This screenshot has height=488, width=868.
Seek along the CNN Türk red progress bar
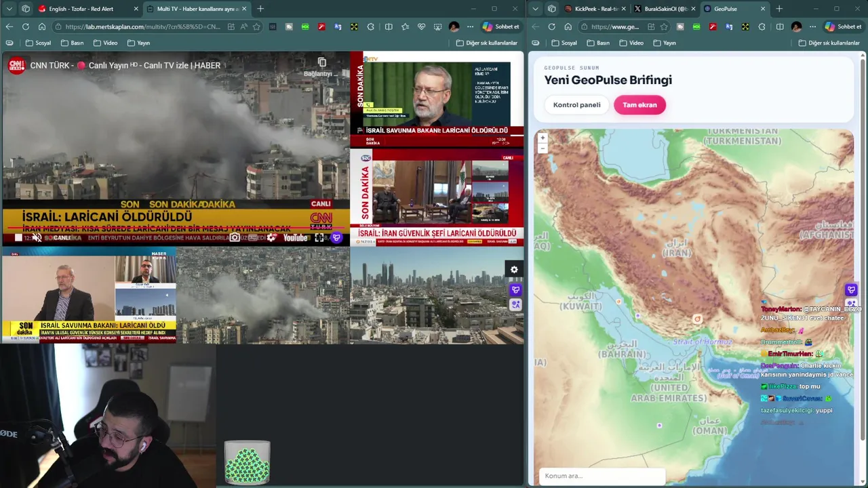click(176, 228)
